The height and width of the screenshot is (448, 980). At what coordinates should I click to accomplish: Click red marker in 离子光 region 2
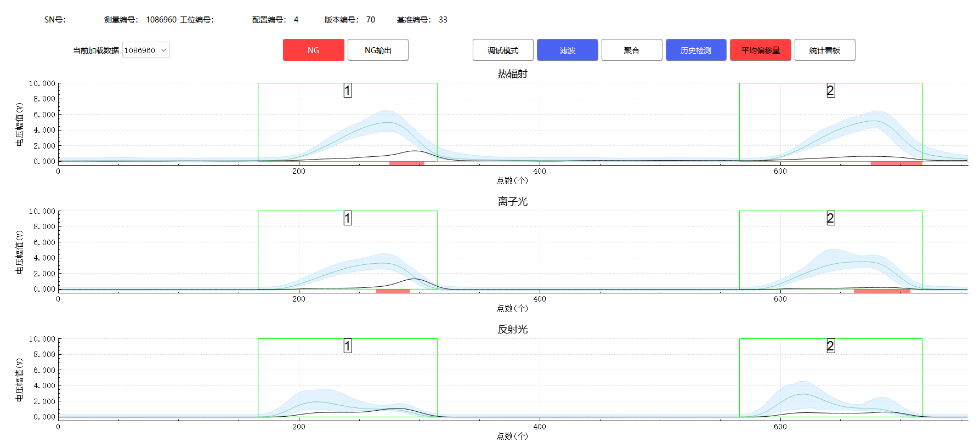click(x=882, y=291)
